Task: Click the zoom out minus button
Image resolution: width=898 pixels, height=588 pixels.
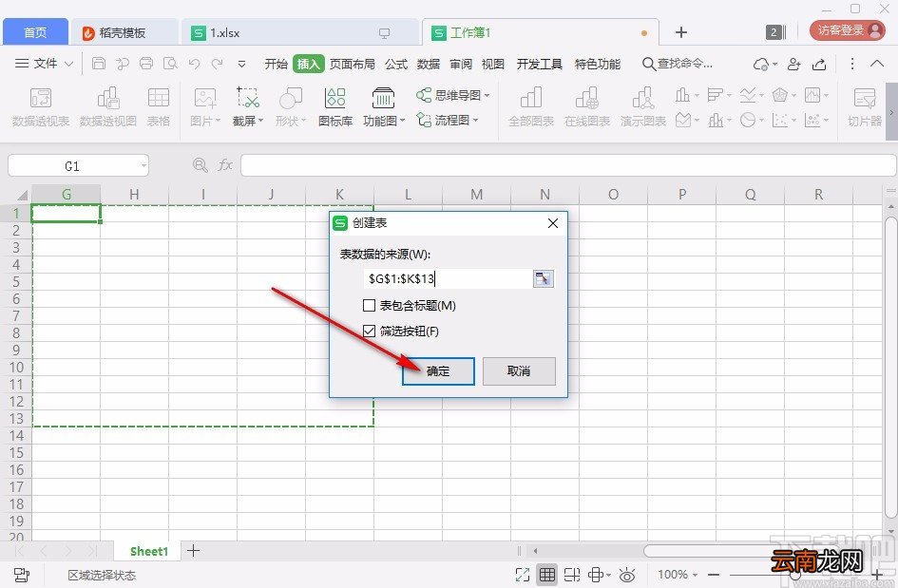Action: pos(714,575)
